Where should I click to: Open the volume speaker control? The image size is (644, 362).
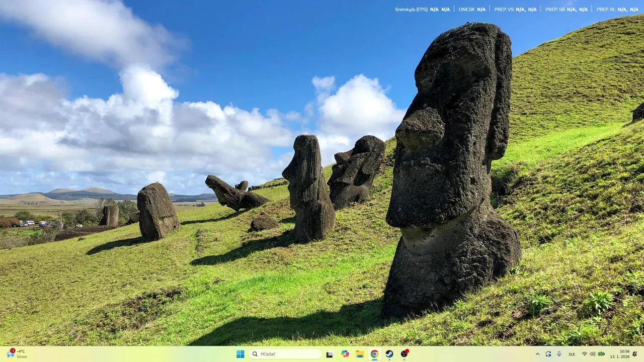(593, 354)
